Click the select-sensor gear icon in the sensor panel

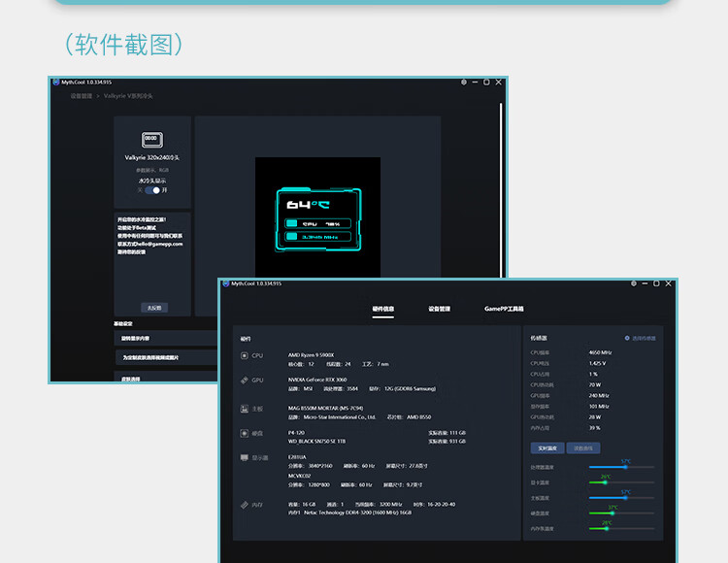pyautogui.click(x=627, y=338)
